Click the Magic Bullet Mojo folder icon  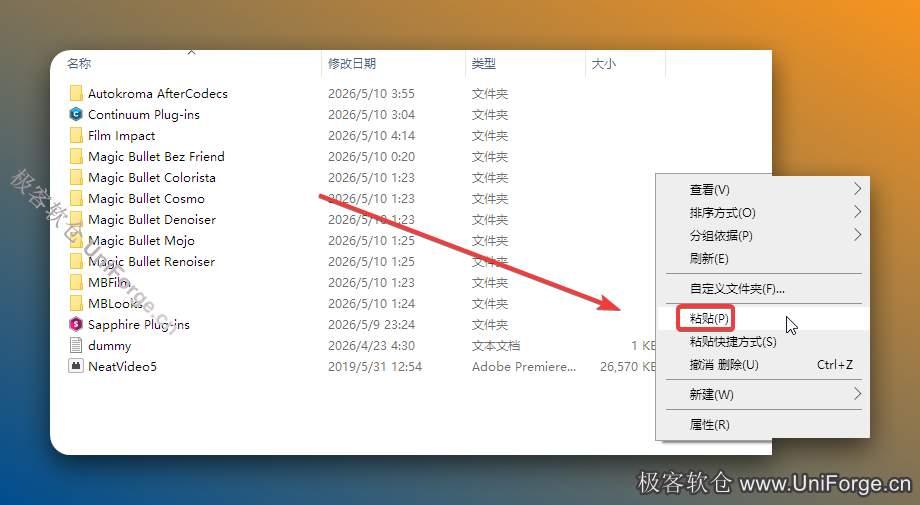(x=76, y=241)
